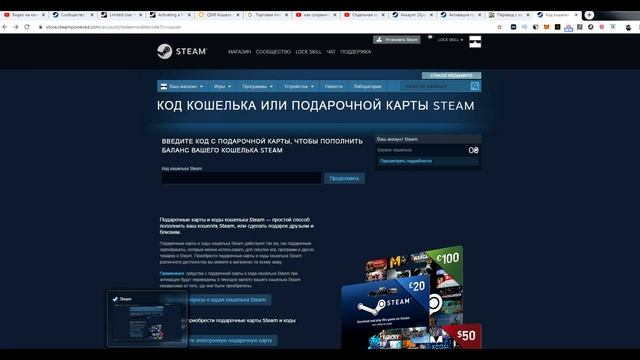Close the 'Видео на ка...' YouTube tab

43,15
